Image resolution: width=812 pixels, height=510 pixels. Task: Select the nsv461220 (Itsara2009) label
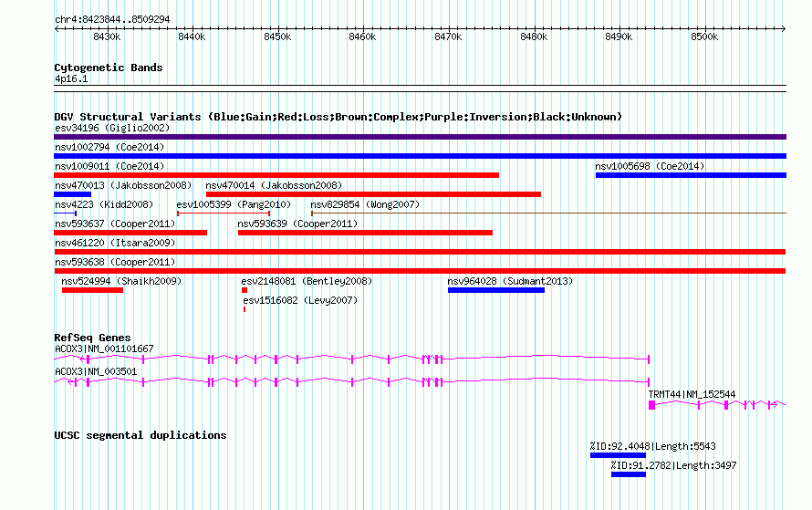[115, 243]
